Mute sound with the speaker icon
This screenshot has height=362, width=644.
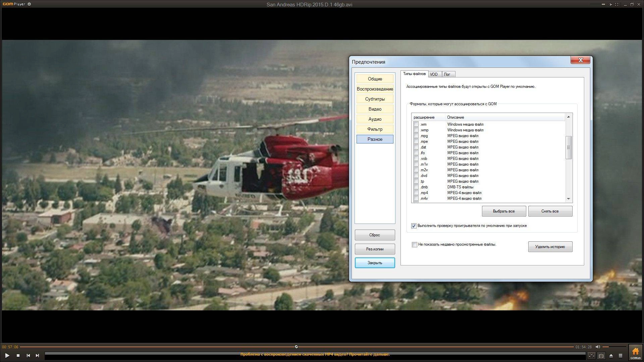[598, 347]
